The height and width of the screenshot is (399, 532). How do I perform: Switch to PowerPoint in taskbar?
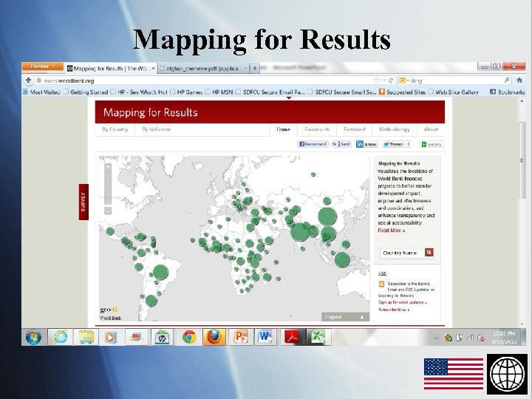(241, 337)
